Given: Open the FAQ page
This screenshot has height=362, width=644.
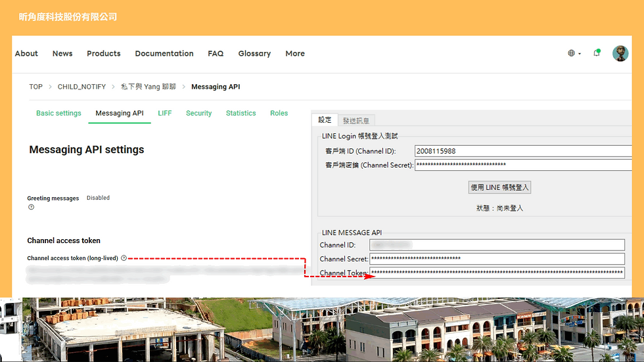Looking at the screenshot, I should click(x=216, y=53).
